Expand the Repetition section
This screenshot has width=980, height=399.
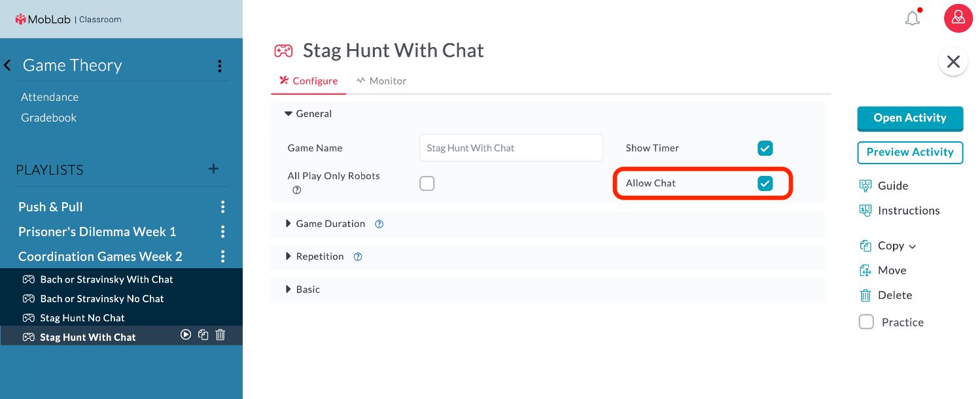(315, 256)
